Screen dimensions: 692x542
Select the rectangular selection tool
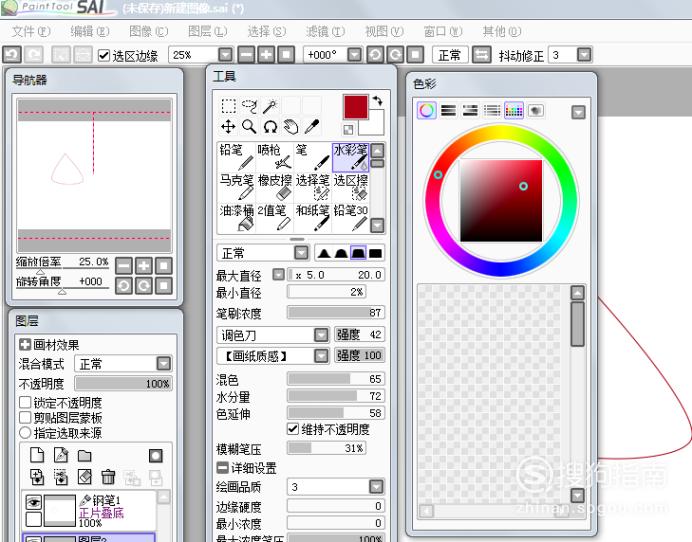228,106
